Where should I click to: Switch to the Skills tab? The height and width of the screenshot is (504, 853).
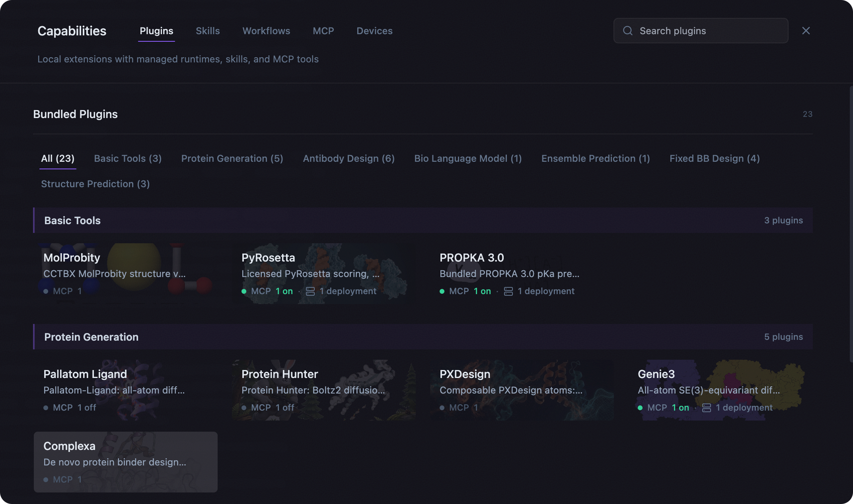tap(208, 31)
